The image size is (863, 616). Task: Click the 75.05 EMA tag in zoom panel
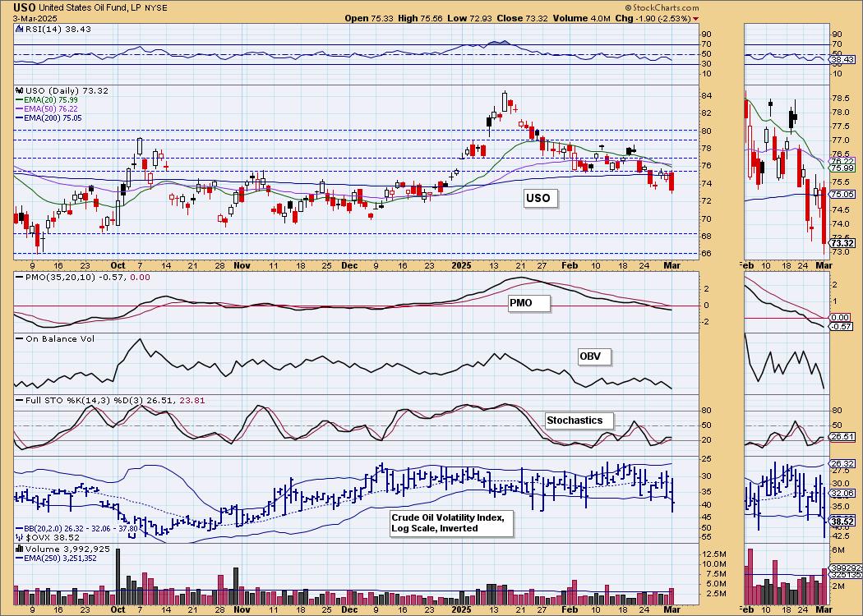(x=842, y=194)
